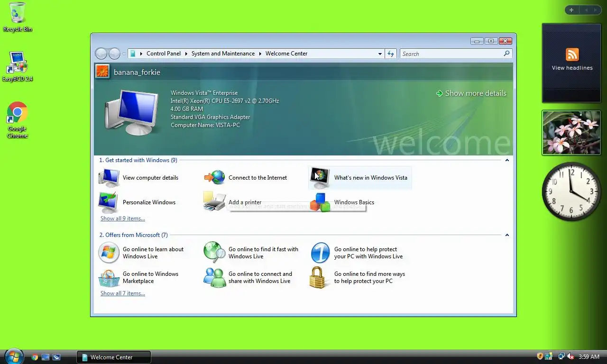Click '2. Offers from Microsoft (7)' heading
607x364 pixels.
(133, 235)
